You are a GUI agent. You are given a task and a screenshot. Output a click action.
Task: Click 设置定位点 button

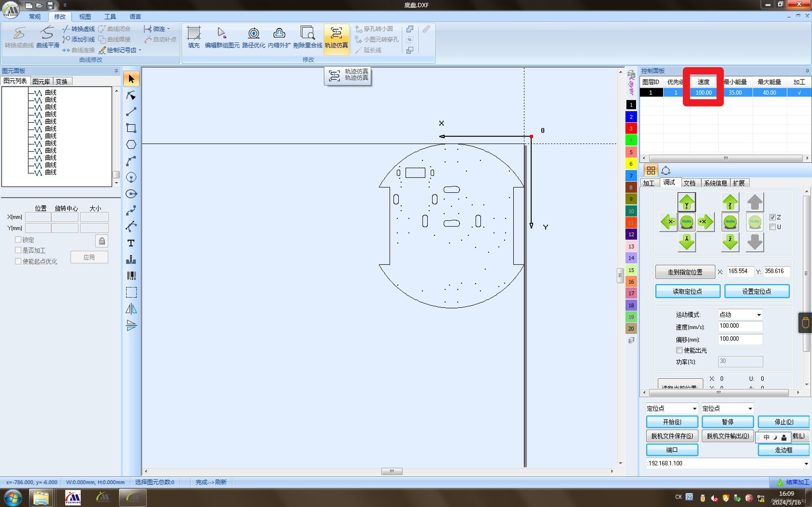click(x=757, y=291)
